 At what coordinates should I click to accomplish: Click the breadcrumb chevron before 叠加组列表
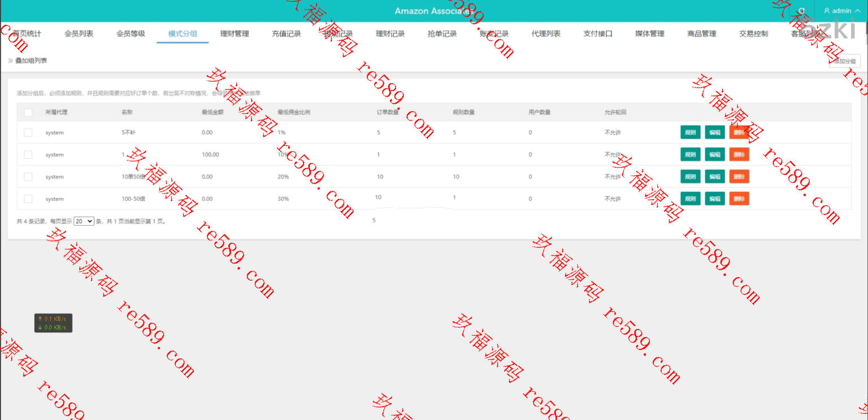[10, 60]
